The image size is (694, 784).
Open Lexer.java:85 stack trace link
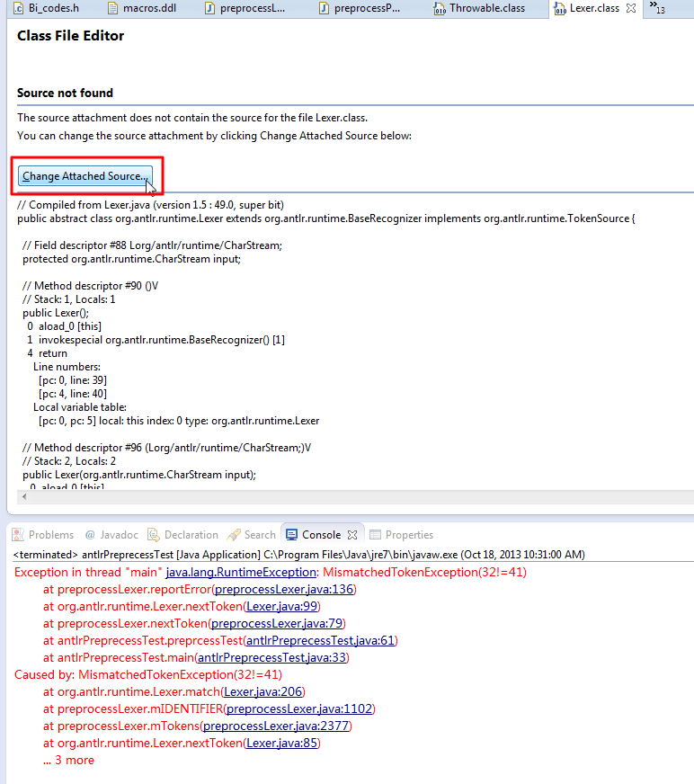[282, 743]
